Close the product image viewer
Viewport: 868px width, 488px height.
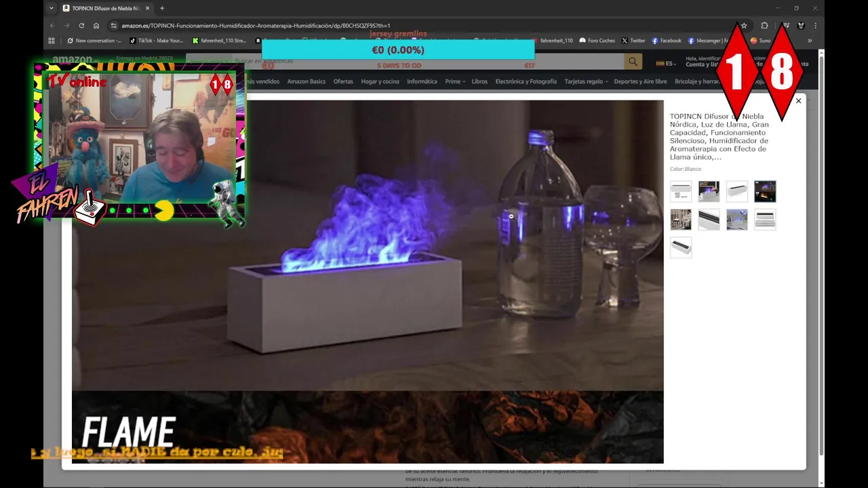point(798,101)
